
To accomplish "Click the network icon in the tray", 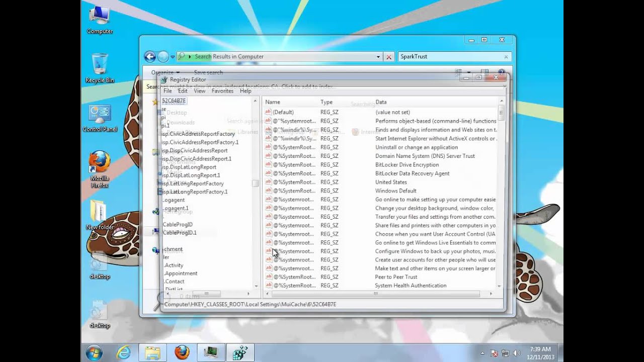I will pyautogui.click(x=505, y=353).
